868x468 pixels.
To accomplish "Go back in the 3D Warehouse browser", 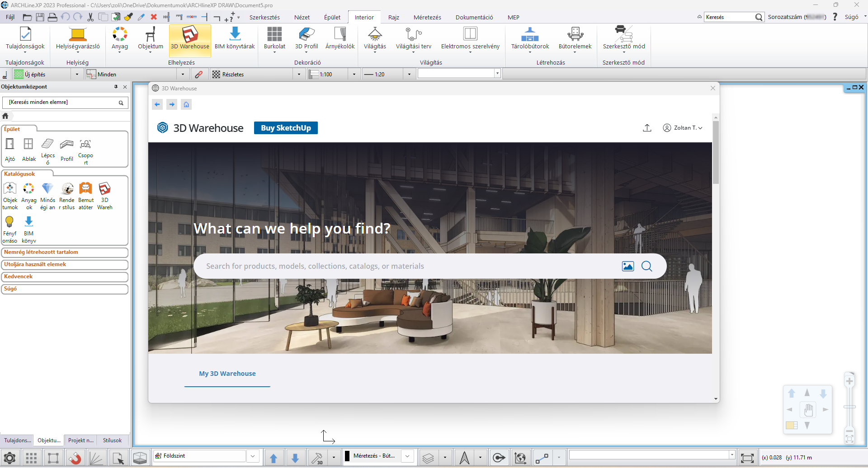I will click(157, 104).
